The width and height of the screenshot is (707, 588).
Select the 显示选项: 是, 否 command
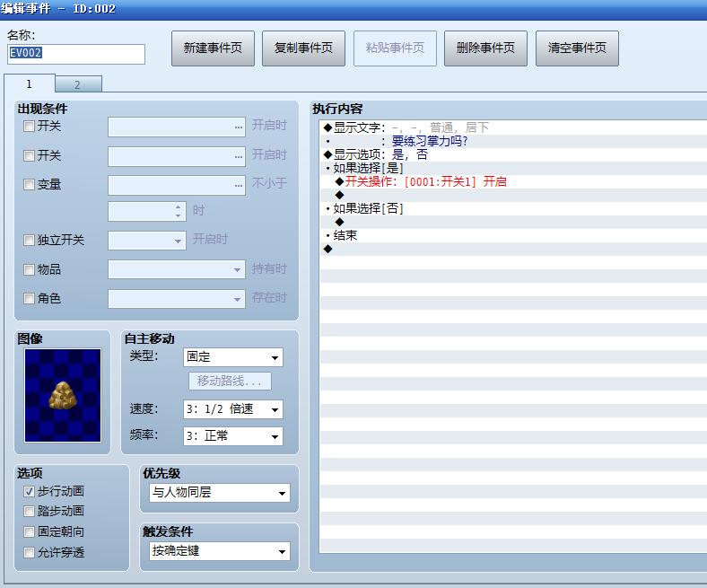[513, 154]
